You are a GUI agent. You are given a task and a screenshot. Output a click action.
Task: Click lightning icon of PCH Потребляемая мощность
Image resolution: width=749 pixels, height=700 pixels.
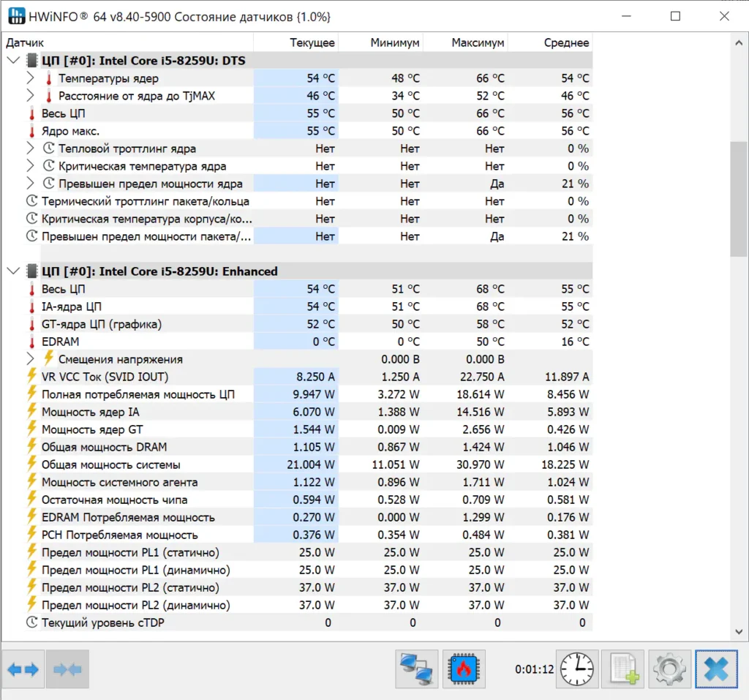[x=31, y=534]
